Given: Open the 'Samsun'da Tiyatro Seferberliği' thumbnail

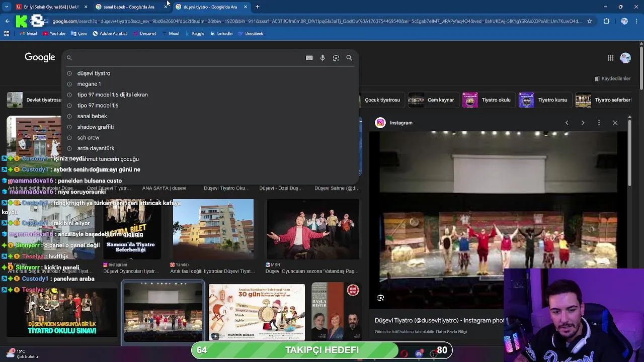Looking at the screenshot, I should (131, 229).
